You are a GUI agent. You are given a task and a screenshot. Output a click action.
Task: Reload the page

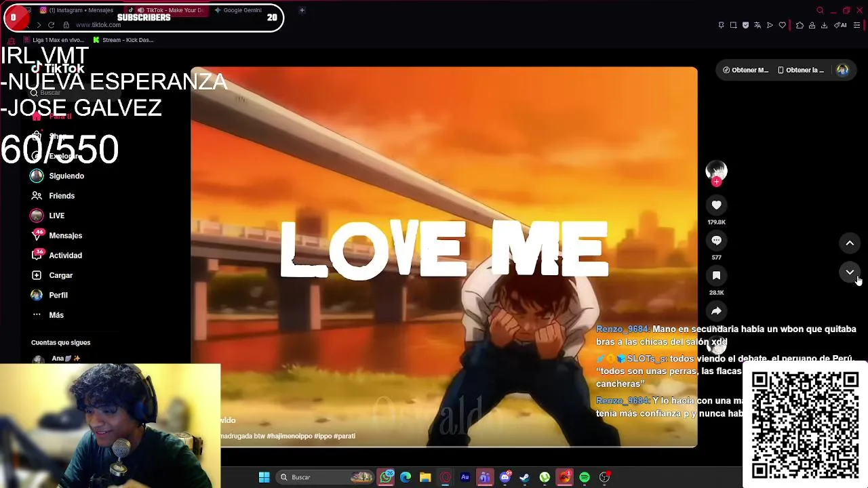pos(51,25)
